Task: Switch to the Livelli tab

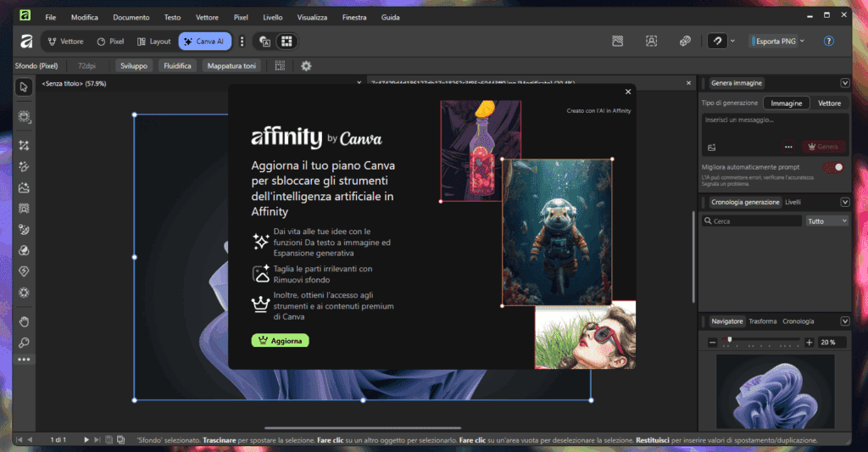Action: [793, 202]
